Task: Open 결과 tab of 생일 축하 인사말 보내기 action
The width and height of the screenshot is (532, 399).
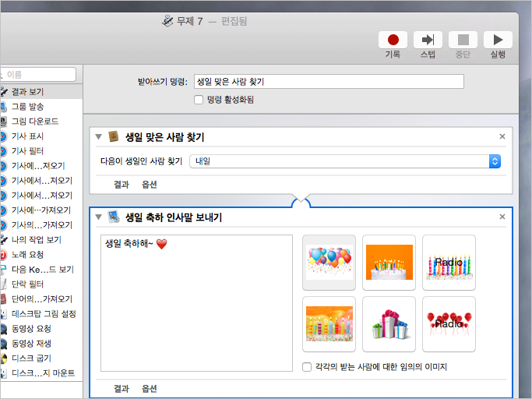Action: tap(122, 388)
